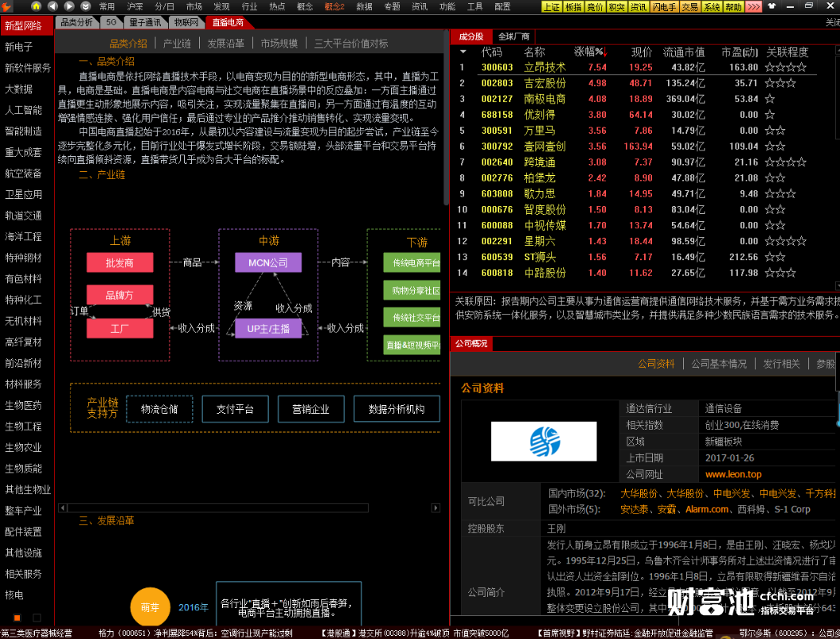840x639 pixels.
Task: Click stock code 600088
Action: (x=497, y=225)
